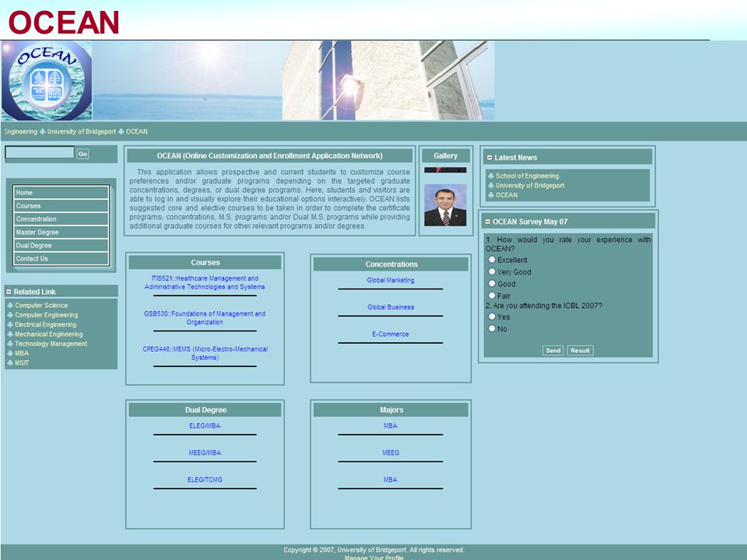View survey with Result button
Viewport: 747px width, 560px height.
point(580,351)
